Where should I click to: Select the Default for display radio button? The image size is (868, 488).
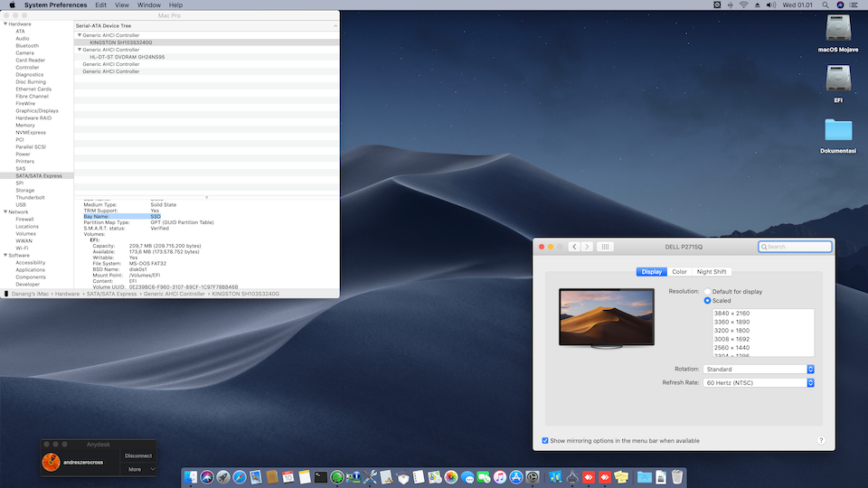708,292
